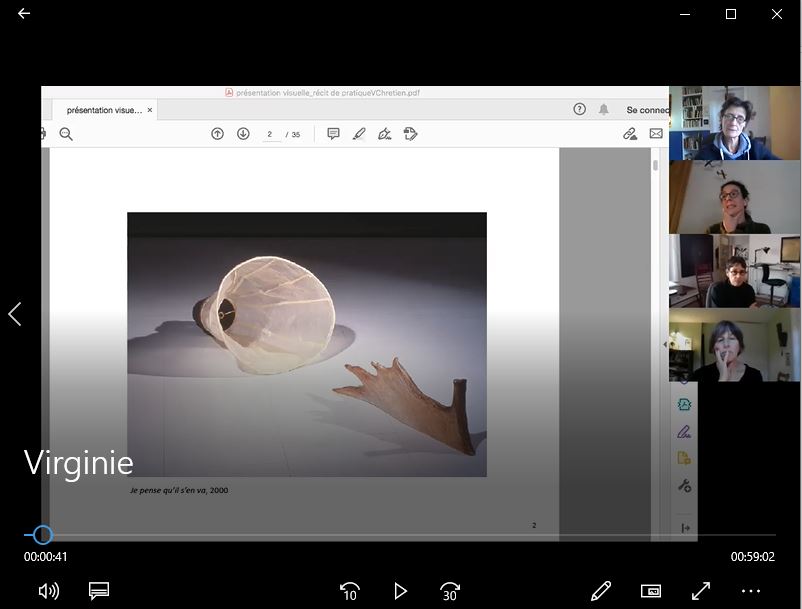Click the 'Se connecter' sign-in link
Screen dimensions: 802x609
(647, 110)
